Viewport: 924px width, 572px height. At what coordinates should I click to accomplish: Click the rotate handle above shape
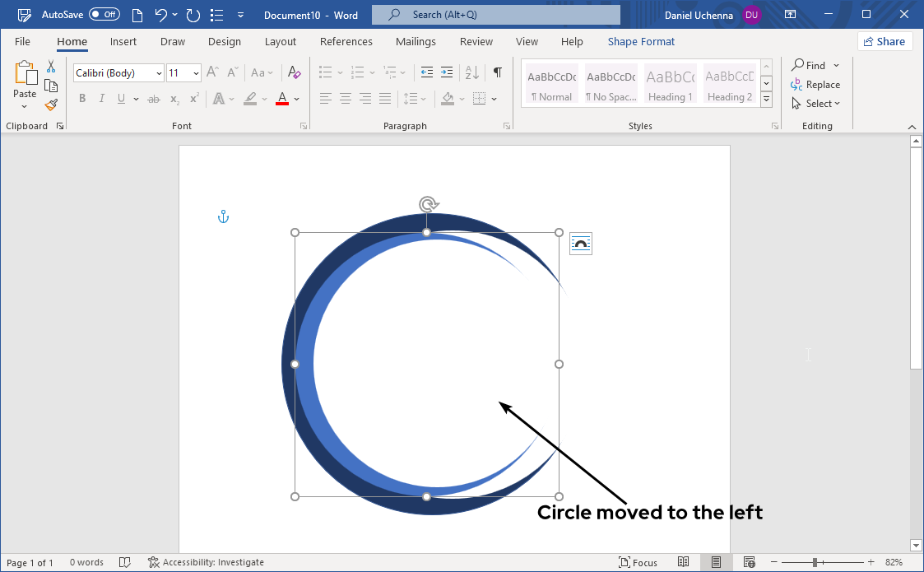click(x=427, y=204)
